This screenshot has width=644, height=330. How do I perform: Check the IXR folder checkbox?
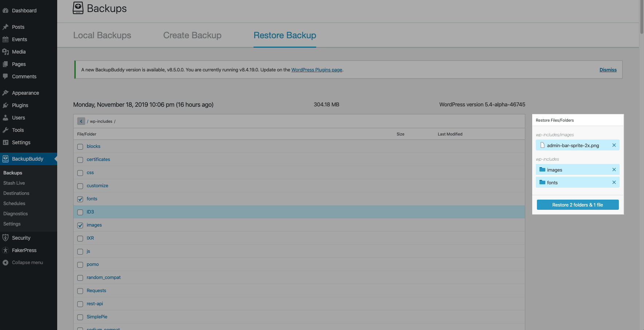pyautogui.click(x=80, y=239)
